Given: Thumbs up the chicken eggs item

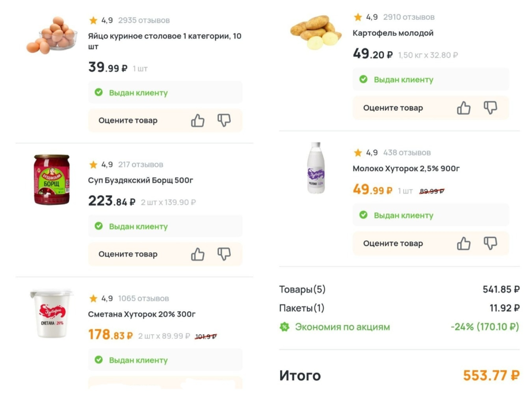Looking at the screenshot, I should (x=198, y=121).
